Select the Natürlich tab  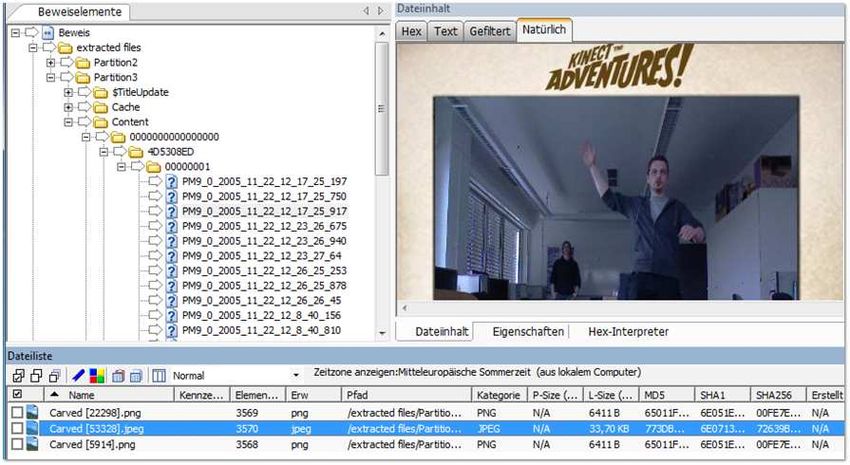pyautogui.click(x=544, y=30)
